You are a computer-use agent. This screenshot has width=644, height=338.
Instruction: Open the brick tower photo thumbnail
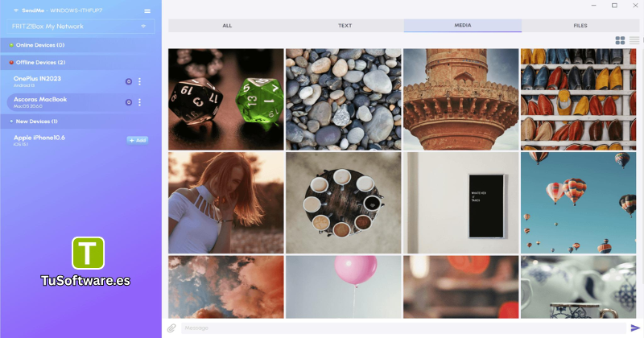[x=460, y=99]
